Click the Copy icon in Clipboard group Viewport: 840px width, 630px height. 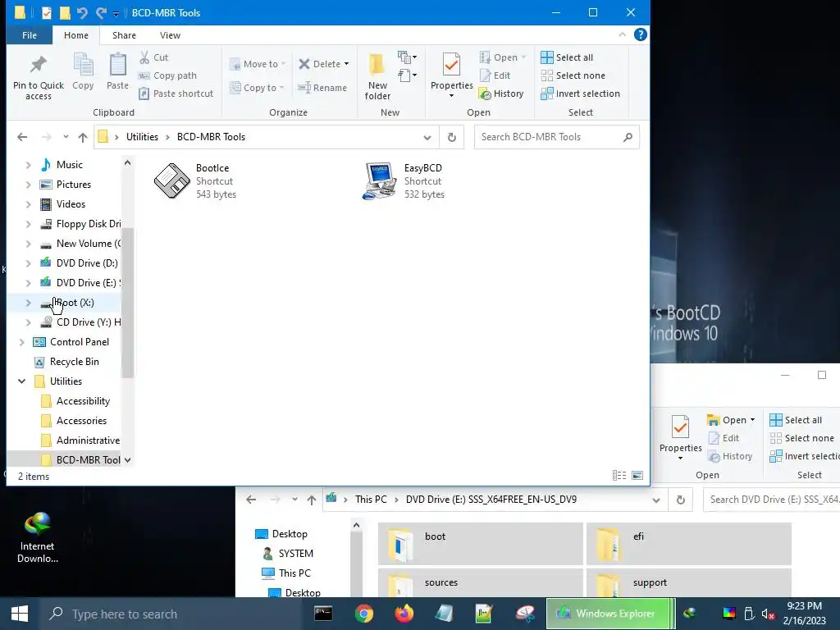pyautogui.click(x=83, y=71)
